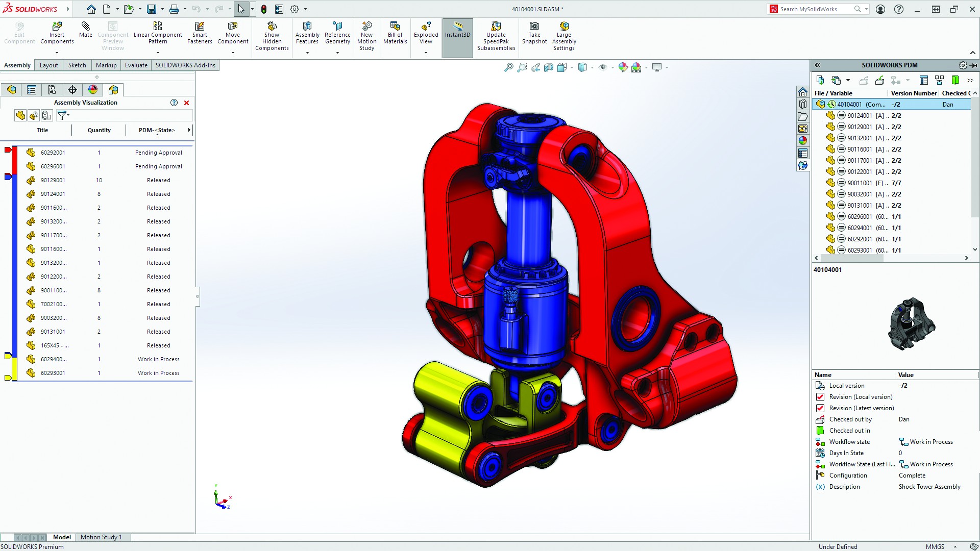Open the Motion Study 1 tab
980x551 pixels.
click(101, 537)
